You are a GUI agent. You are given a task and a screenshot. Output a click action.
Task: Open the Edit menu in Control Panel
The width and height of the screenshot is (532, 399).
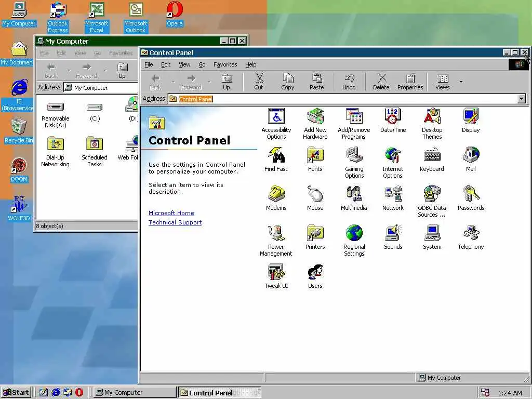coord(166,64)
